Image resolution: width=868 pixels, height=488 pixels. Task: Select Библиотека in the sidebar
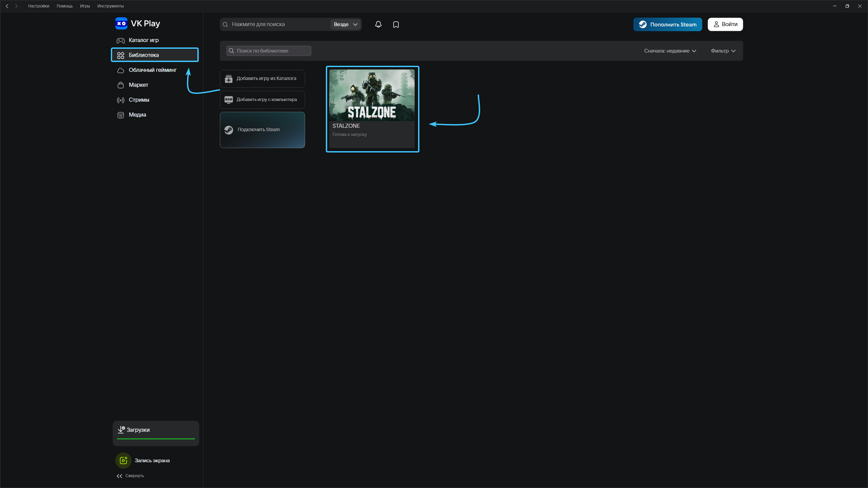tap(155, 55)
